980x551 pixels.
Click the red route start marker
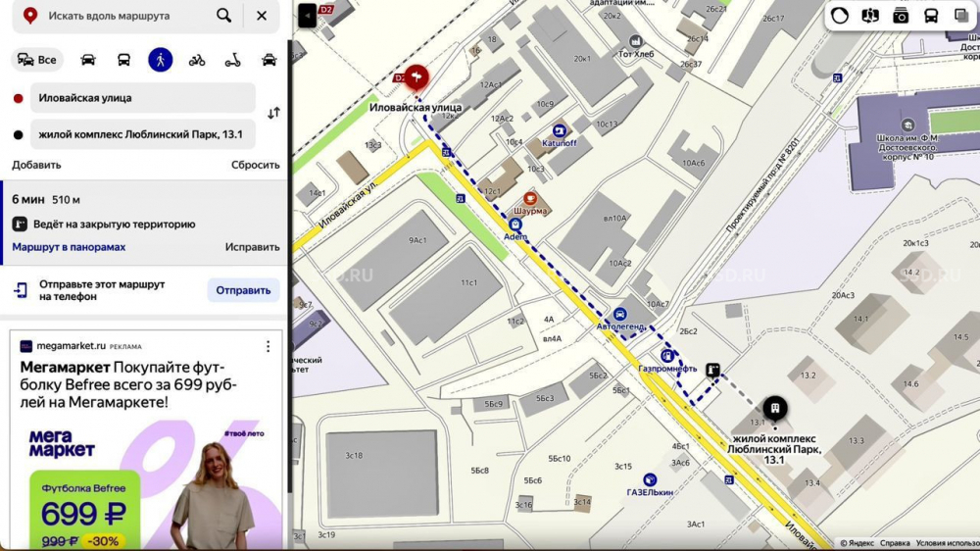coord(416,77)
